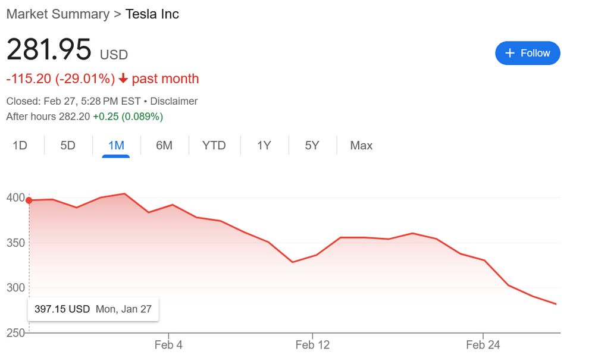Viewport: 595px width, 364px height.
Task: Click the Tesla Inc title text
Action: point(152,14)
